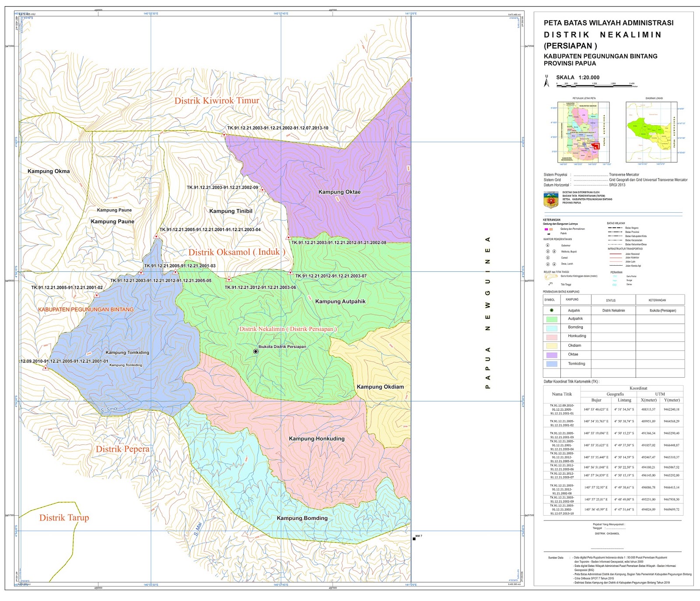
Task: Click the Kampung Bomding label
Action: pyautogui.click(x=302, y=518)
